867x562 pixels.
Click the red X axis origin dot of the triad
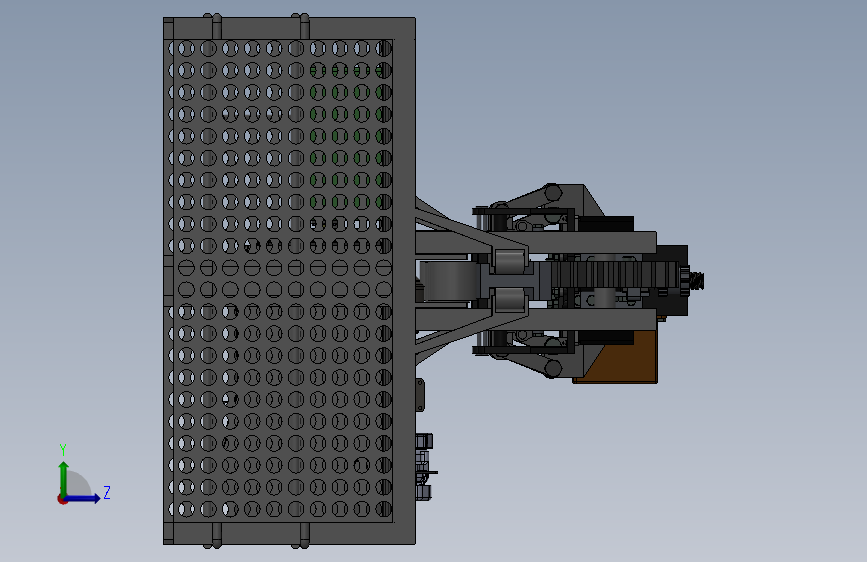tap(62, 499)
